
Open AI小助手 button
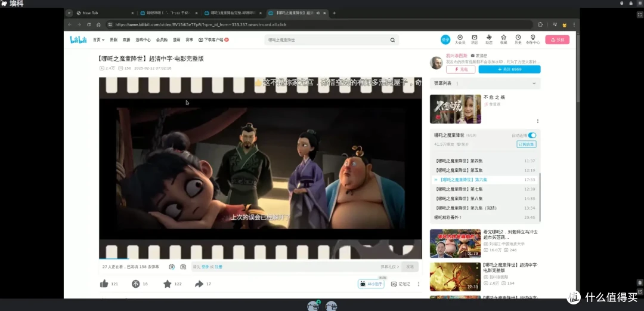coord(371,284)
